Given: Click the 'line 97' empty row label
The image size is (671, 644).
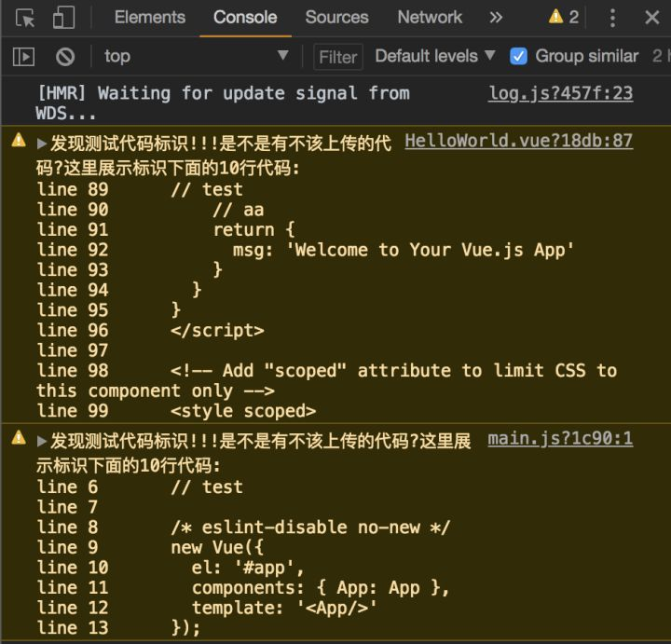Looking at the screenshot, I should 73,350.
